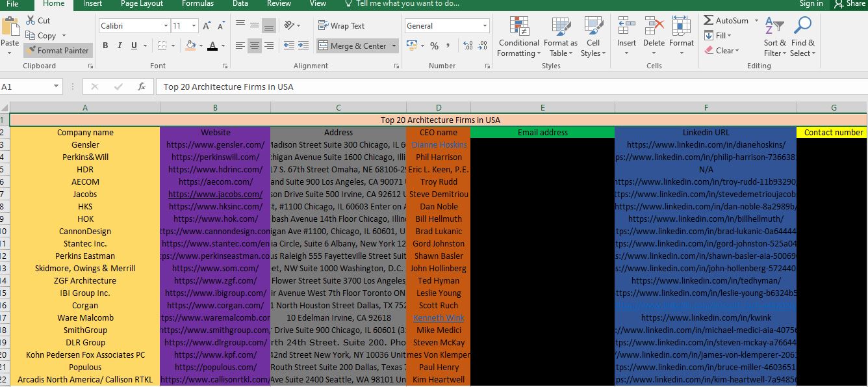Click the decrease decimal icon

coord(483,46)
